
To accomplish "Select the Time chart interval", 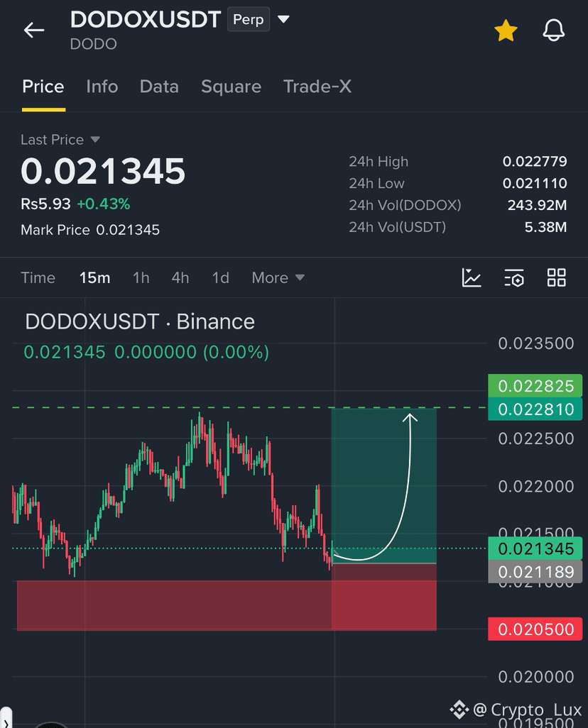I will [38, 277].
